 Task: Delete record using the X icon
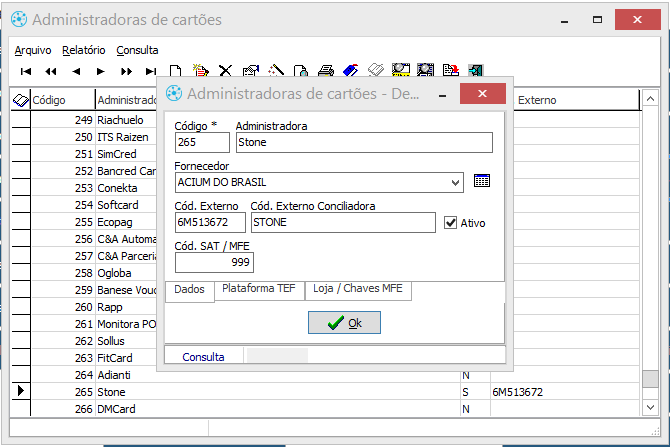pyautogui.click(x=225, y=71)
